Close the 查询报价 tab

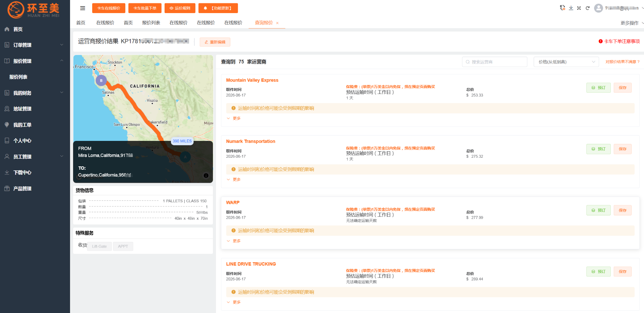coord(277,23)
